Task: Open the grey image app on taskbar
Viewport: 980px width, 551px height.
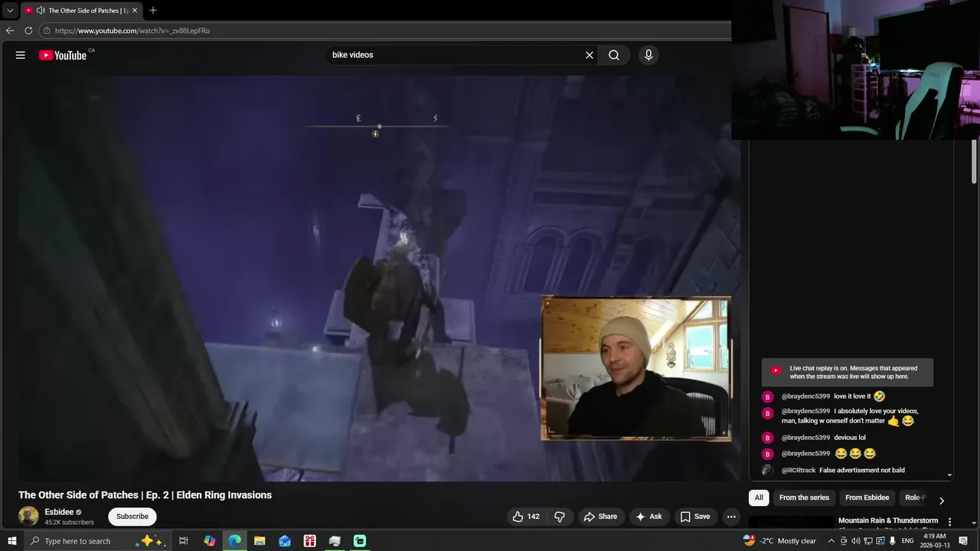Action: (x=335, y=541)
